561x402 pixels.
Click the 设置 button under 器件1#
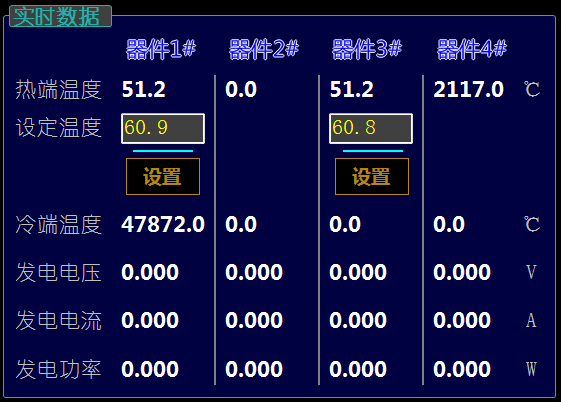[x=163, y=177]
